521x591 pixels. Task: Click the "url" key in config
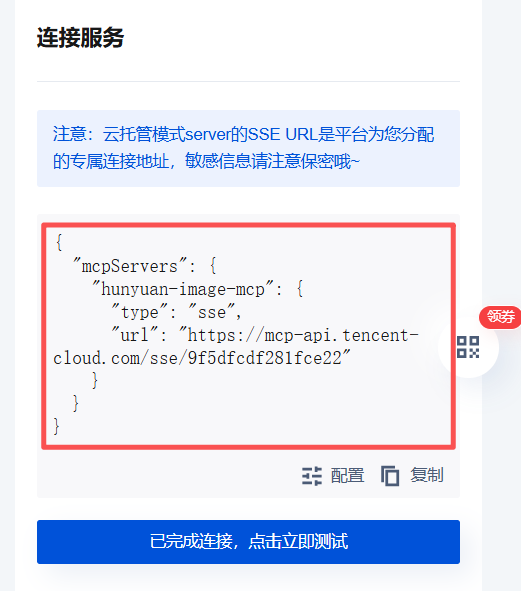coord(135,335)
